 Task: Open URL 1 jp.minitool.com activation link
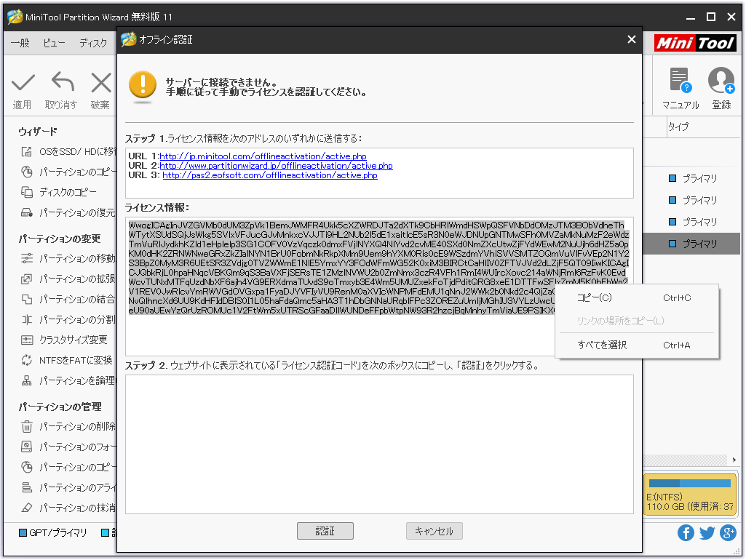pos(263,156)
